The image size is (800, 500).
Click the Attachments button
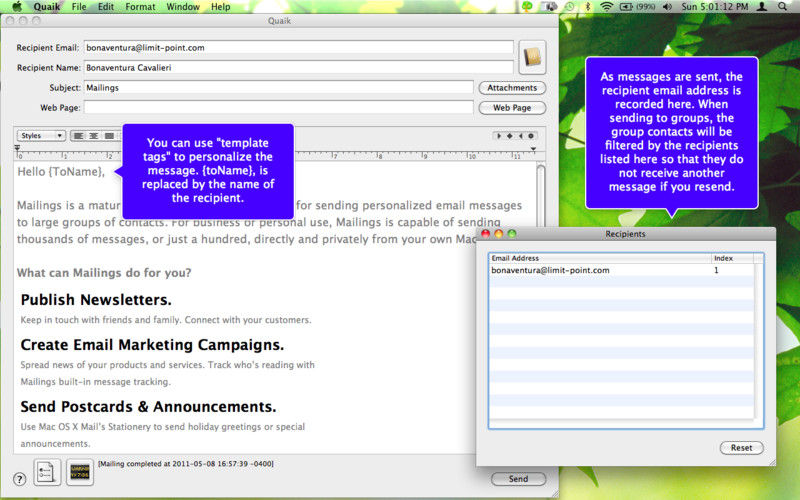pos(512,88)
